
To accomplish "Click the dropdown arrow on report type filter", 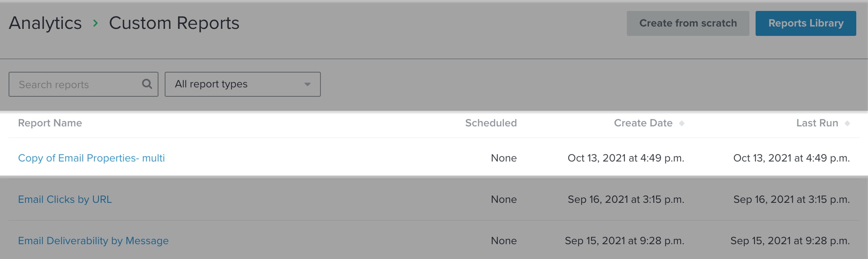I will [x=308, y=84].
